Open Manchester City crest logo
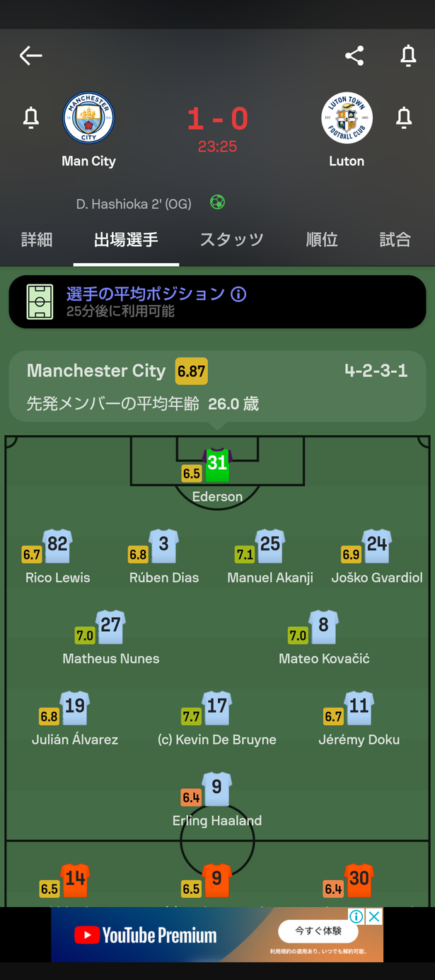This screenshot has height=980, width=435. click(x=88, y=118)
